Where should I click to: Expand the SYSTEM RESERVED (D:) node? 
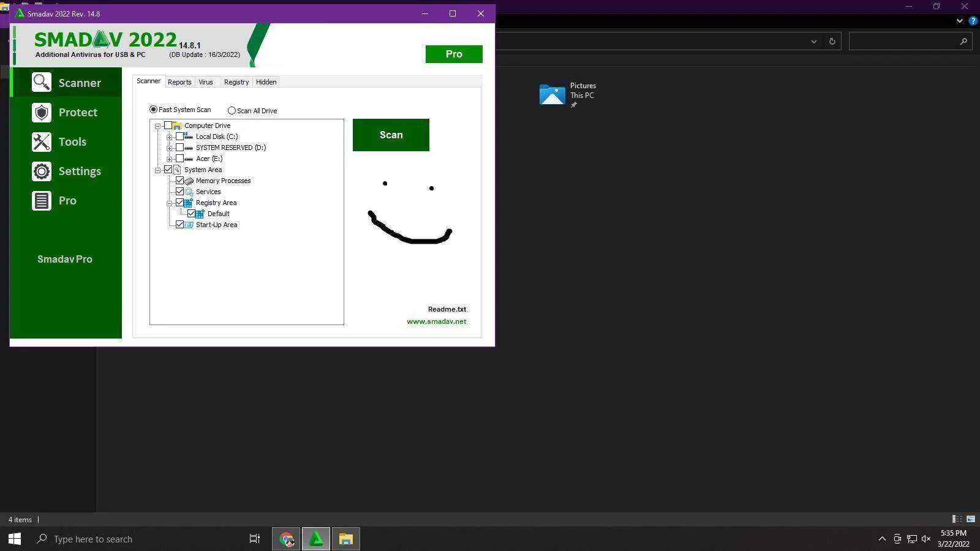pyautogui.click(x=169, y=148)
